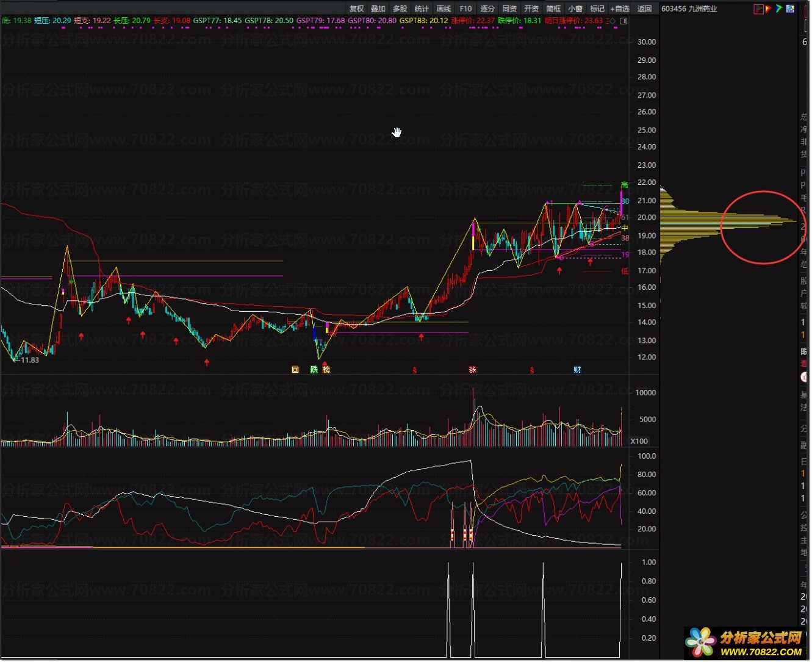This screenshot has width=812, height=662.
Task: Click the 长支: 19.08 indicator value
Action: (x=172, y=21)
